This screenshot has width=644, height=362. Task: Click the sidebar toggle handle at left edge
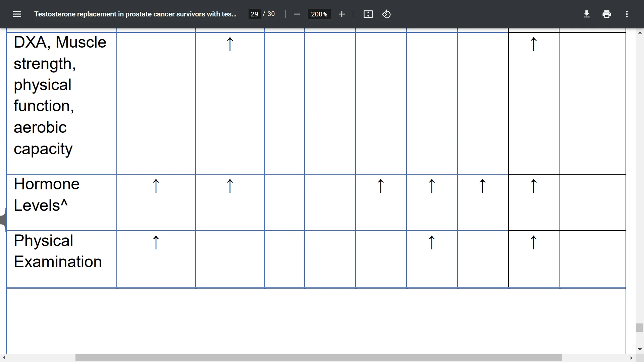tap(3, 220)
